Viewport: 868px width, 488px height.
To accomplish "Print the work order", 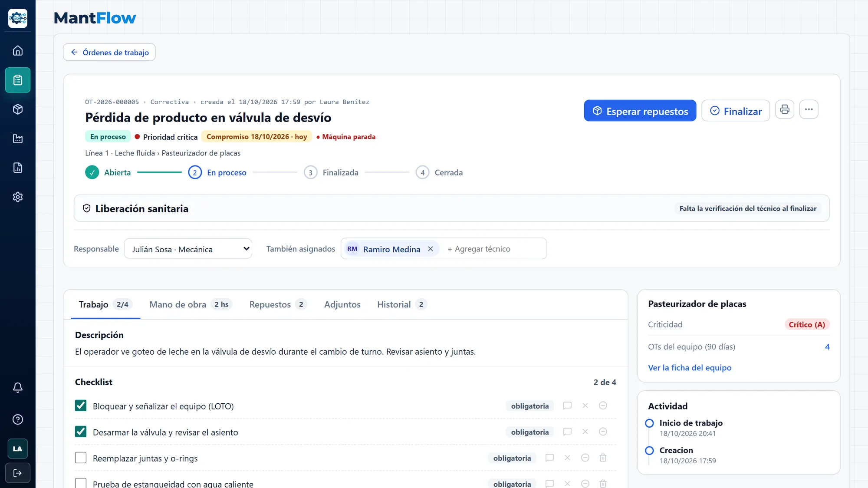I will (x=784, y=109).
